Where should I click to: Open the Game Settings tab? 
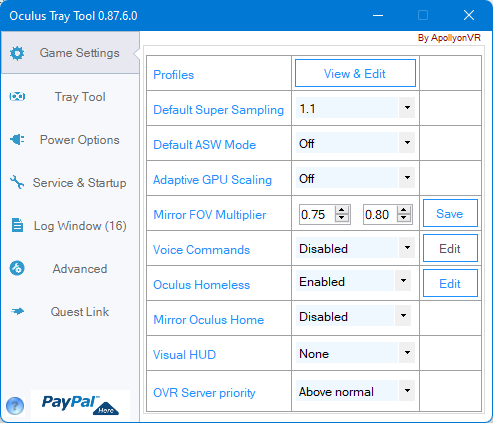click(x=70, y=53)
